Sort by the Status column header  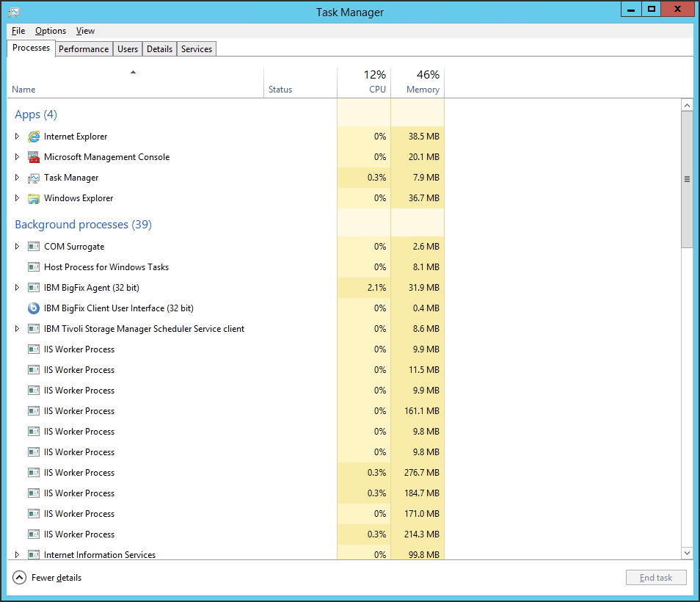point(300,83)
